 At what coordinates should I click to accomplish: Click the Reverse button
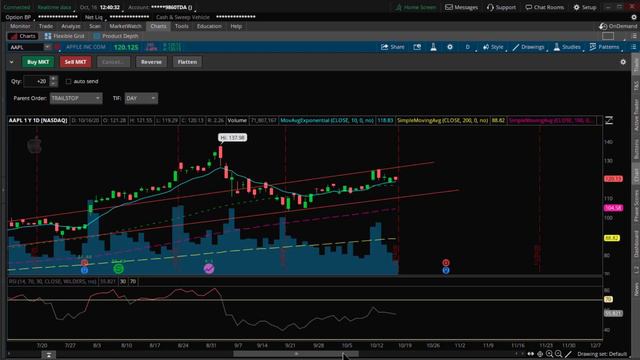tap(151, 62)
